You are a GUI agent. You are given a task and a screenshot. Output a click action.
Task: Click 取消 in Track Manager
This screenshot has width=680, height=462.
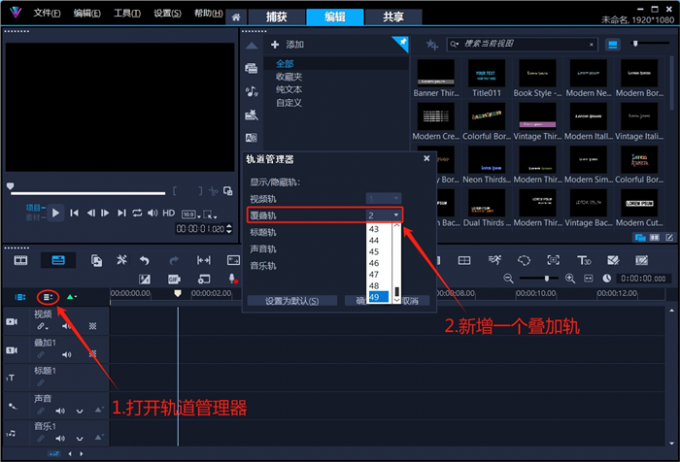(x=410, y=301)
